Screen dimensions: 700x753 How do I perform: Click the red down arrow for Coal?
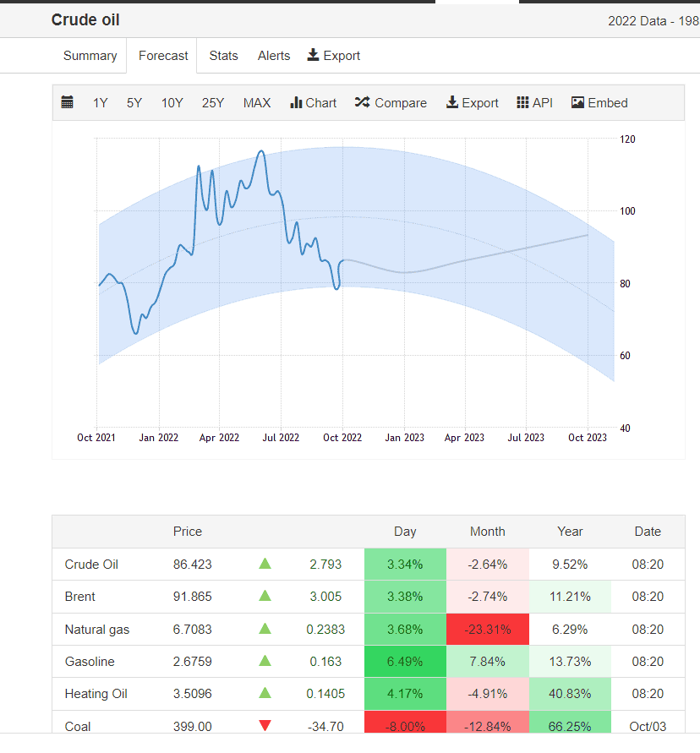pos(265,725)
